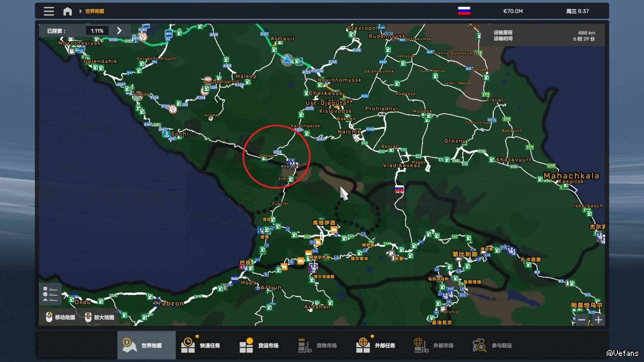This screenshot has width=644, height=362.
Task: Open the 货运市场 tab
Action: coord(263,345)
